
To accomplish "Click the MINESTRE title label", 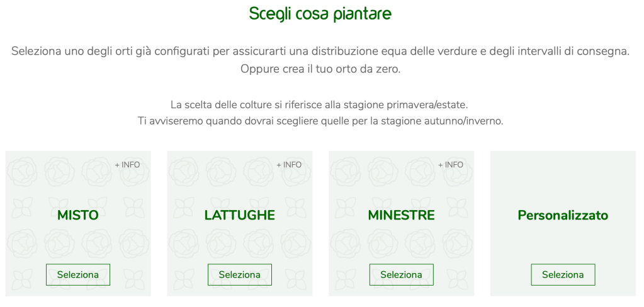I will tap(401, 215).
